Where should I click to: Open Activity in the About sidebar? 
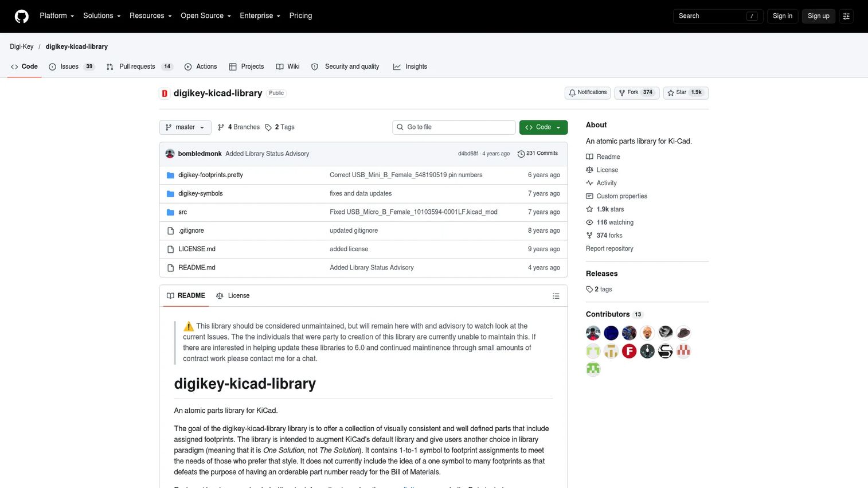click(601, 183)
